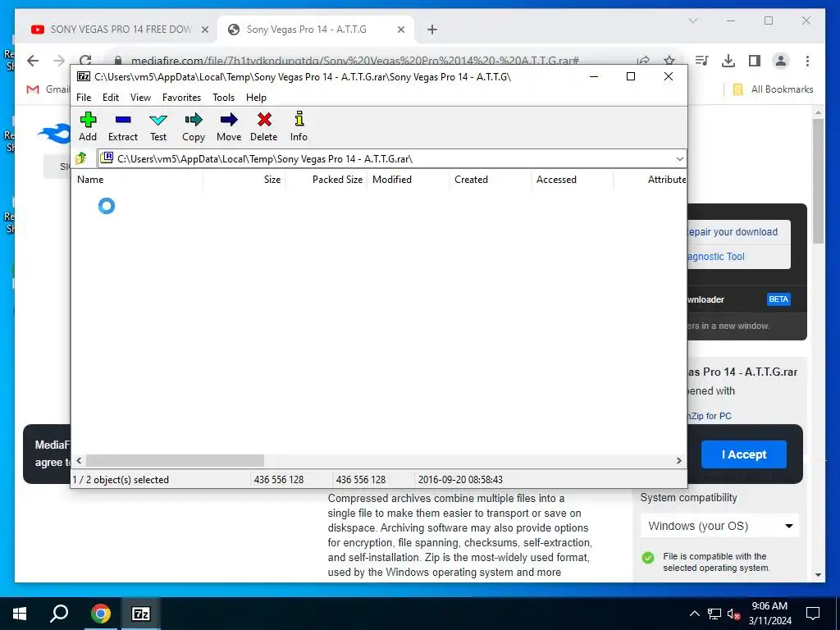This screenshot has width=840, height=630.
Task: Click the horizontal scrollbar thumb in 7-Zip
Action: [x=176, y=461]
